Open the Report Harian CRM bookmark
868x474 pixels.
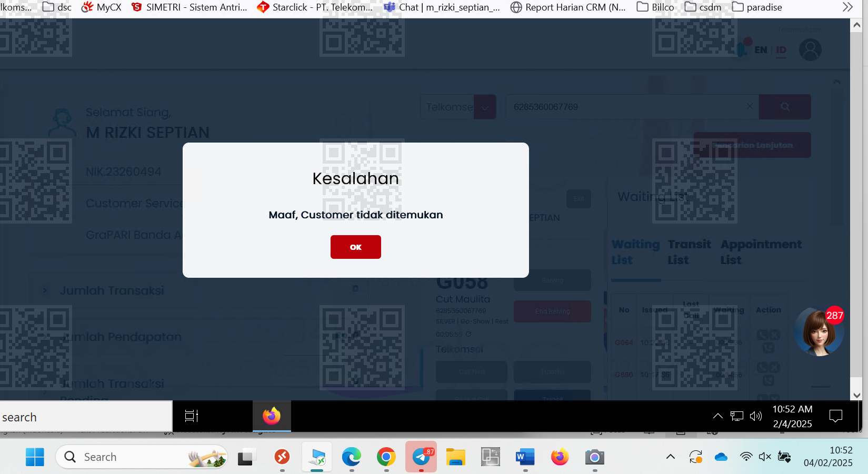pyautogui.click(x=568, y=7)
